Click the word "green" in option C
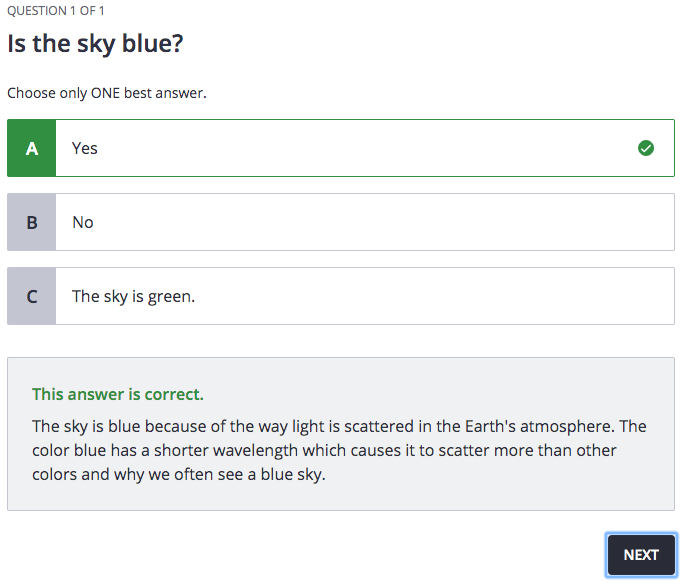Screen dimensions: 690x588 170,297
